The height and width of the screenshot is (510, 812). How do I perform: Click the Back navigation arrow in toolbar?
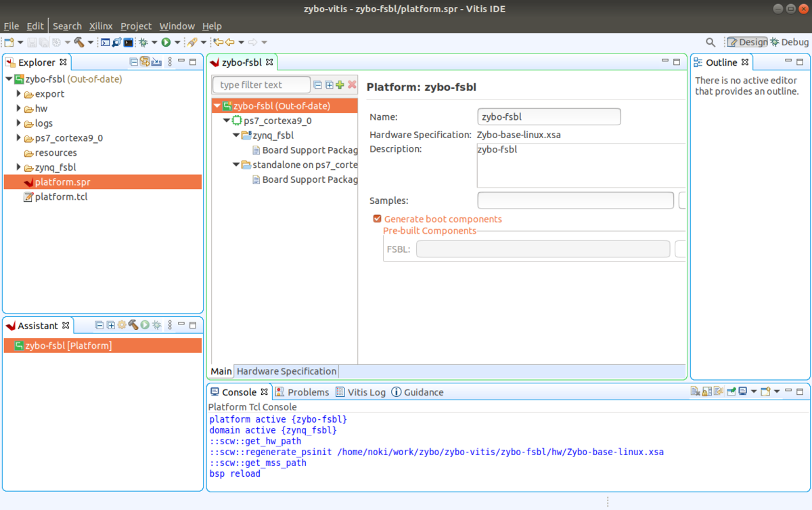pyautogui.click(x=230, y=42)
